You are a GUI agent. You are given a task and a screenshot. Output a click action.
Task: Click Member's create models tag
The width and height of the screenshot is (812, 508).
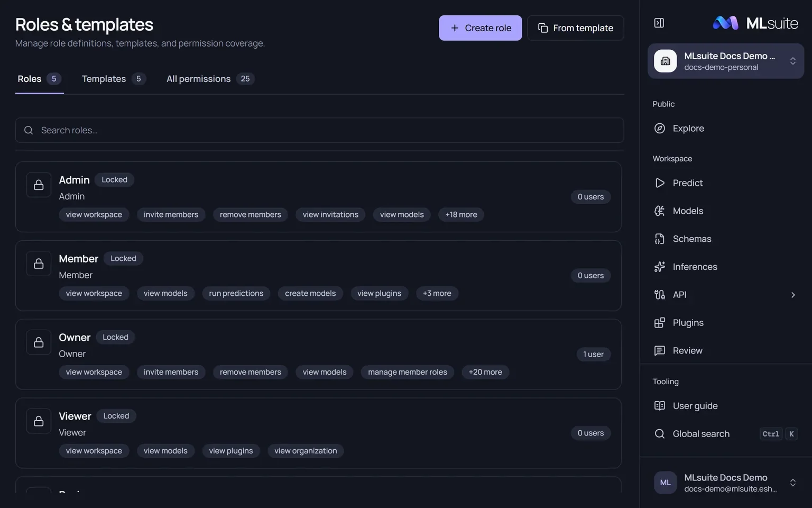[x=310, y=293]
